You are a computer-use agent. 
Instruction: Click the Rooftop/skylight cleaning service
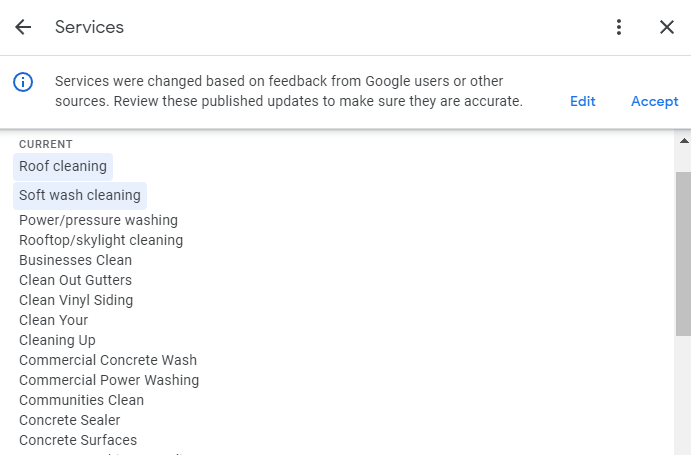101,240
